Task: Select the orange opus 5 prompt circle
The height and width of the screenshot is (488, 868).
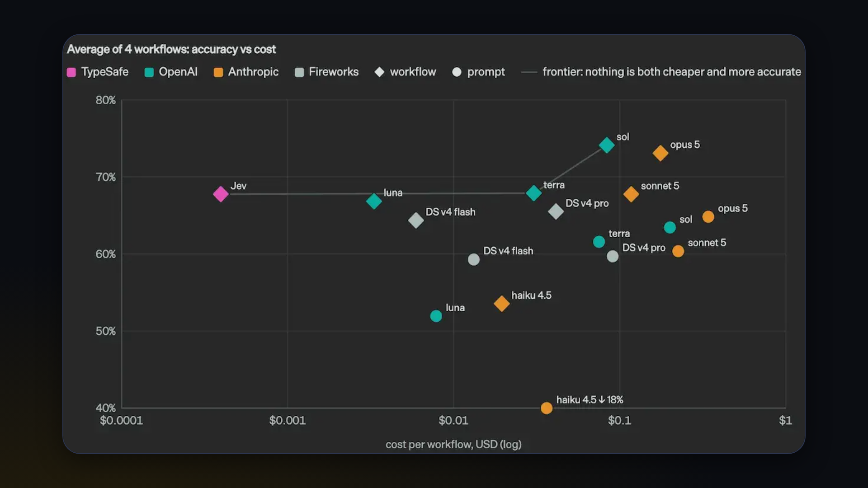Action: click(x=708, y=217)
